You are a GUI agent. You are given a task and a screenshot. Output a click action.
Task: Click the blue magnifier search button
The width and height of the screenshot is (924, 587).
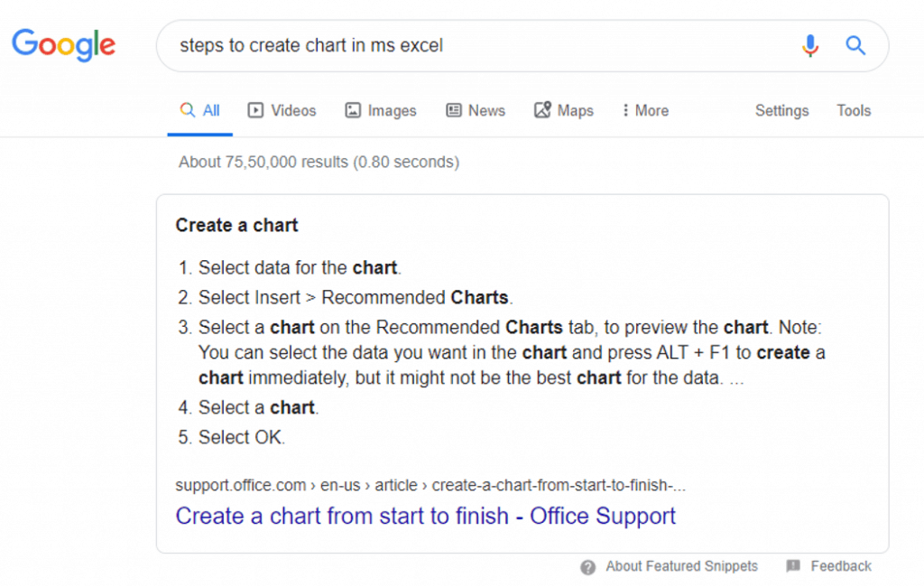point(855,45)
